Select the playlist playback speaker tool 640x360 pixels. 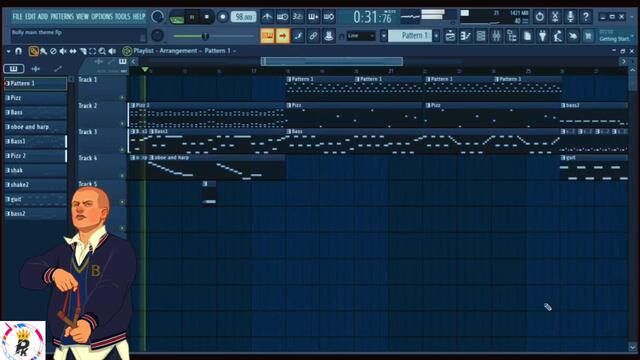(x=112, y=51)
